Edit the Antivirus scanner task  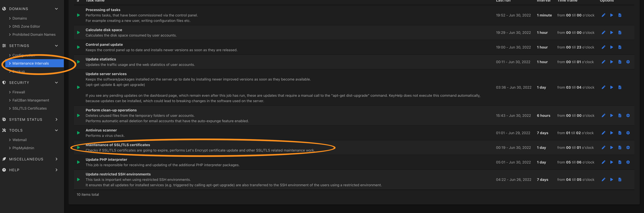coord(603,133)
